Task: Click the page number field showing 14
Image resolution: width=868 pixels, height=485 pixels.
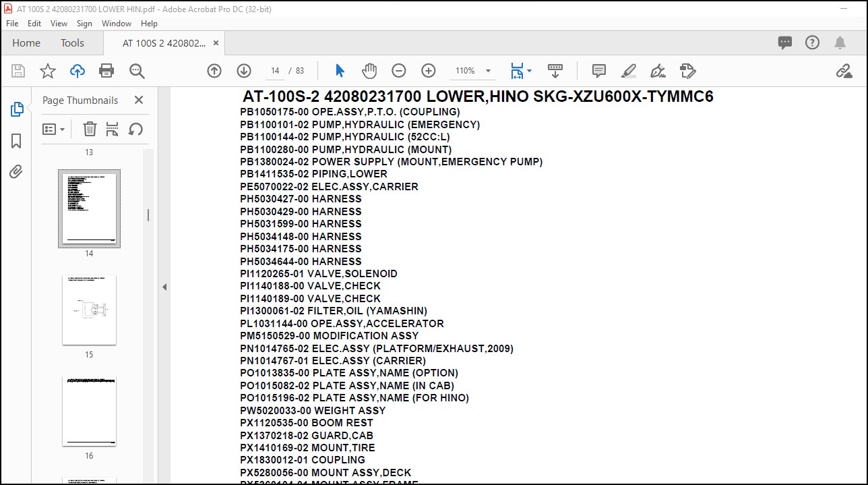Action: click(275, 71)
